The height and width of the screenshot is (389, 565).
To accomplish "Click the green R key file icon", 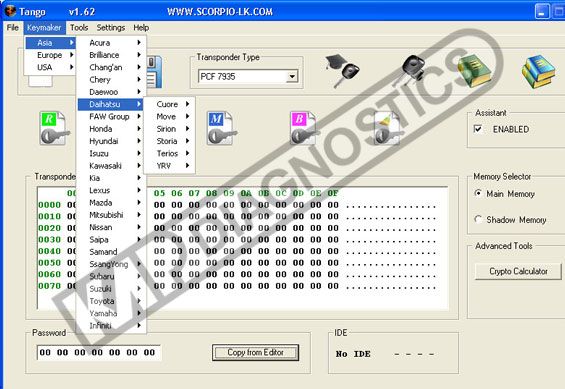I will click(54, 128).
